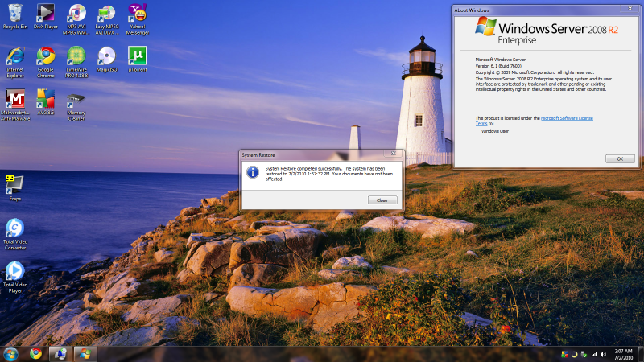
Task: Click the blue information icon in System Restore
Action: [x=253, y=172]
